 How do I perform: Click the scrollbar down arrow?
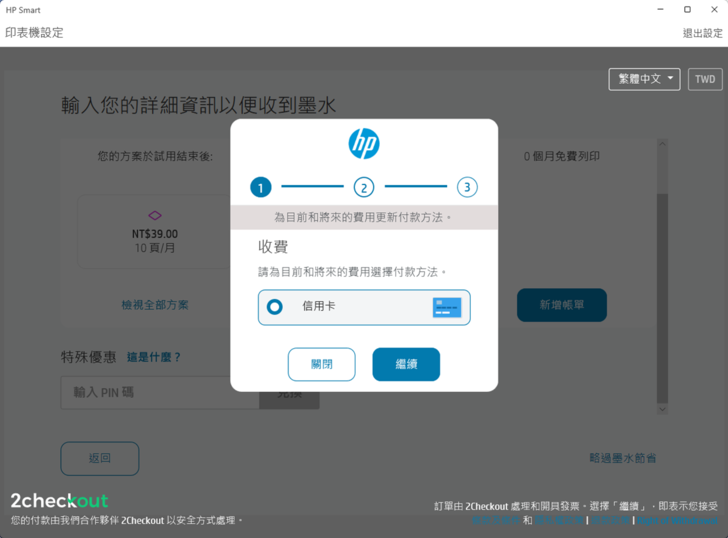coord(663,409)
